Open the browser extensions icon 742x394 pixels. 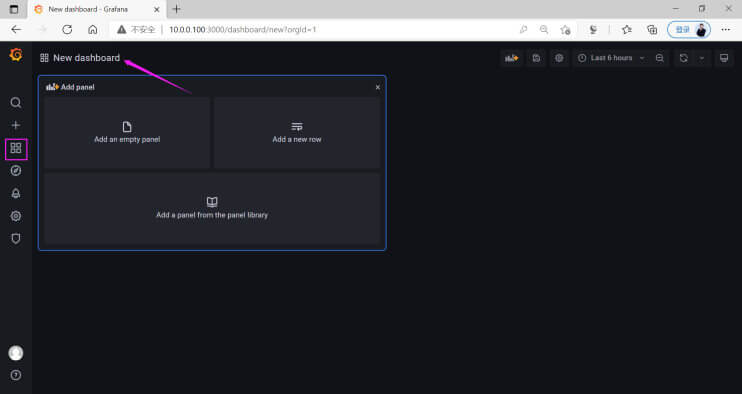click(593, 29)
